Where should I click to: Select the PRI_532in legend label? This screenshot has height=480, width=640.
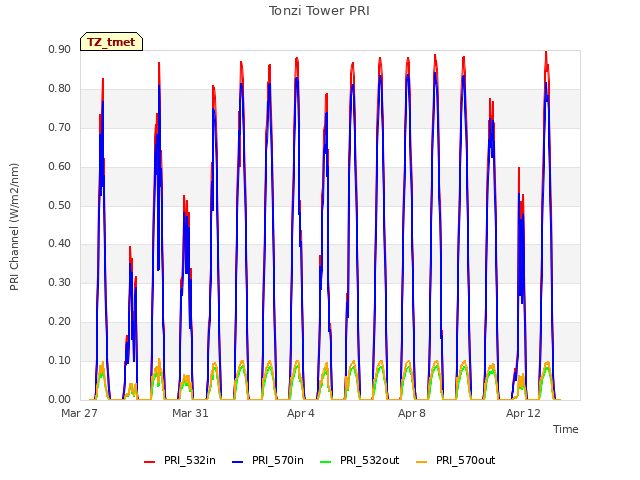pos(190,460)
